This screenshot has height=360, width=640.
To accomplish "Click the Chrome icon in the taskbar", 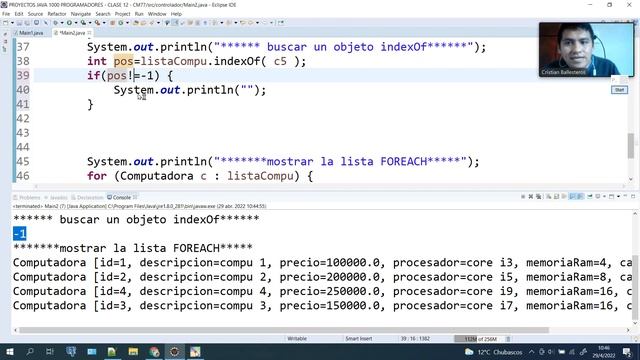I will (x=154, y=351).
